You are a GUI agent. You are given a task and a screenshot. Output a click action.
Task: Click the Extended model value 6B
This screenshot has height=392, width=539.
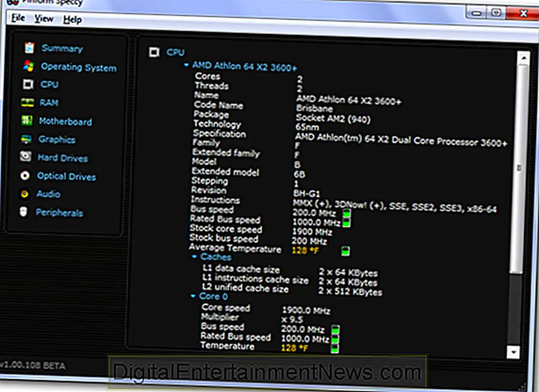pyautogui.click(x=300, y=175)
